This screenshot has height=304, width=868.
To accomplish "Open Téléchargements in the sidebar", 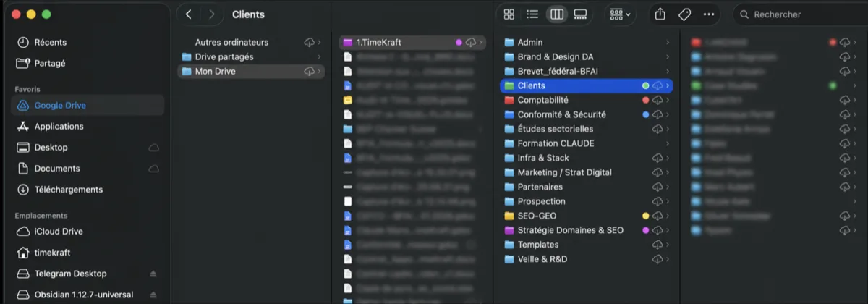I will coord(88,189).
